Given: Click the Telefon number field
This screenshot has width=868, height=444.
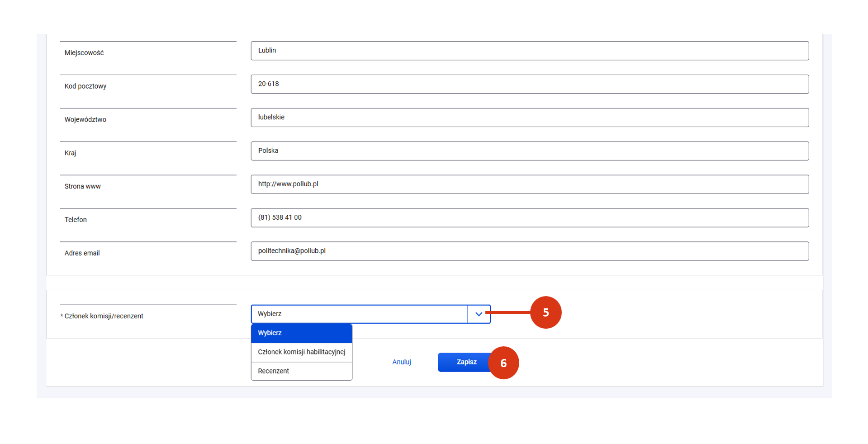Looking at the screenshot, I should [x=529, y=218].
